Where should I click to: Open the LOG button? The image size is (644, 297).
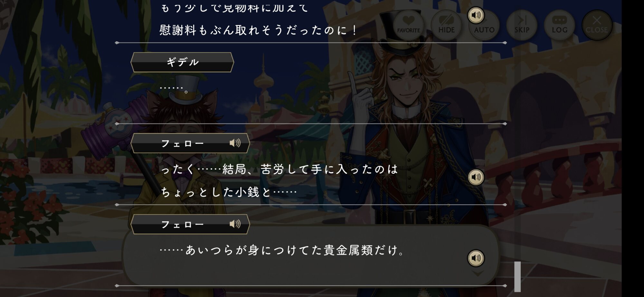(559, 25)
